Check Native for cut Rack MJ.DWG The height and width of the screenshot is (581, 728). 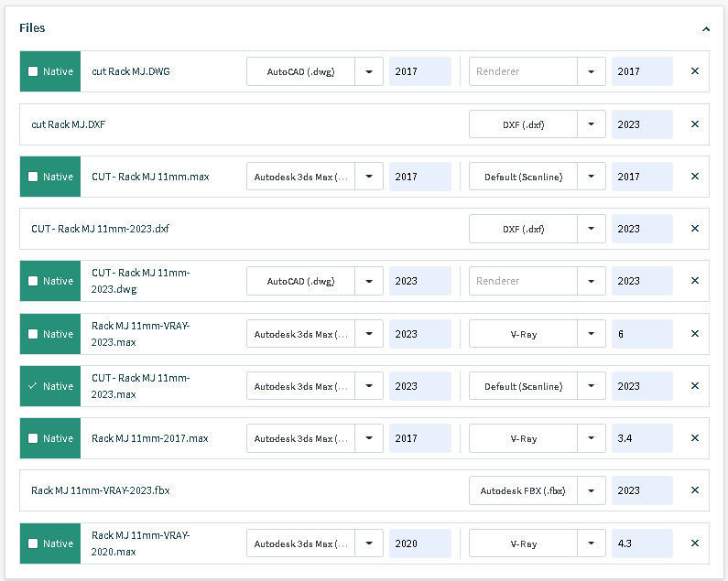click(33, 71)
